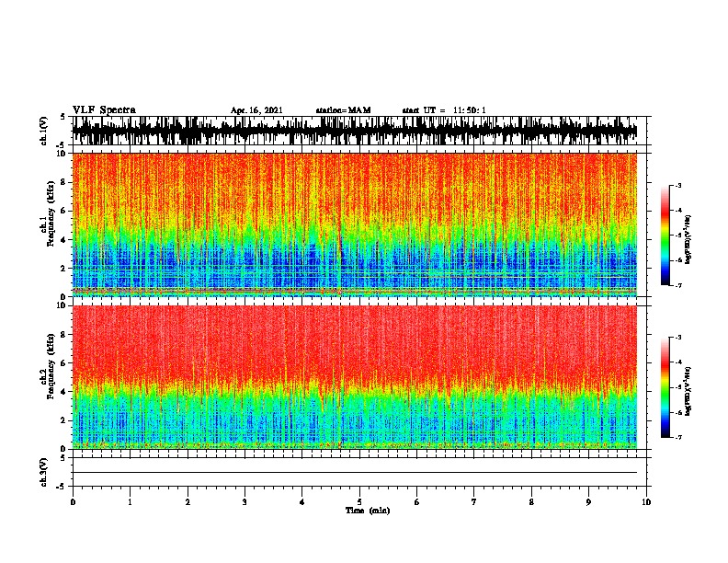728x563 pixels.
Task: Click the "-7" tick on ch.2 color bar
Action: tap(677, 438)
